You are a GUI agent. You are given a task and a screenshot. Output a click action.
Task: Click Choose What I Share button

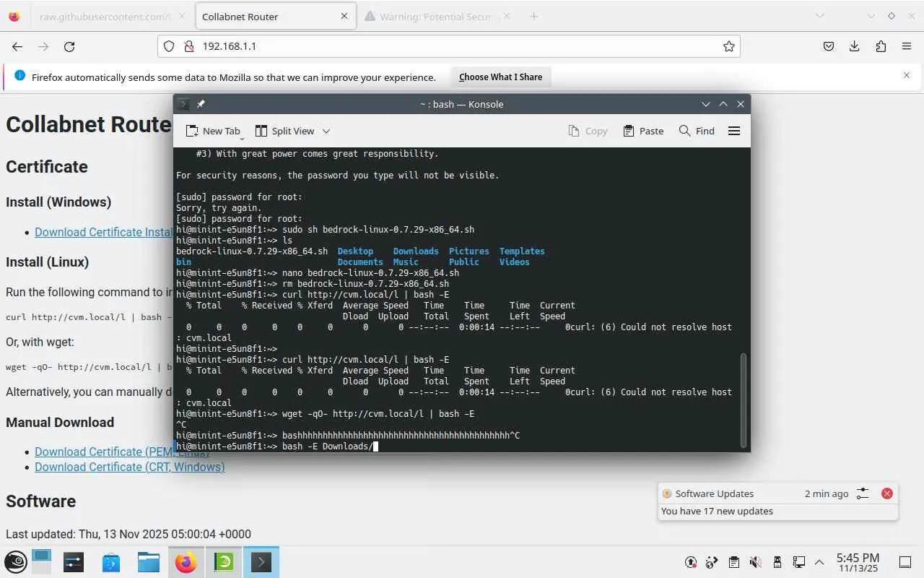point(500,77)
